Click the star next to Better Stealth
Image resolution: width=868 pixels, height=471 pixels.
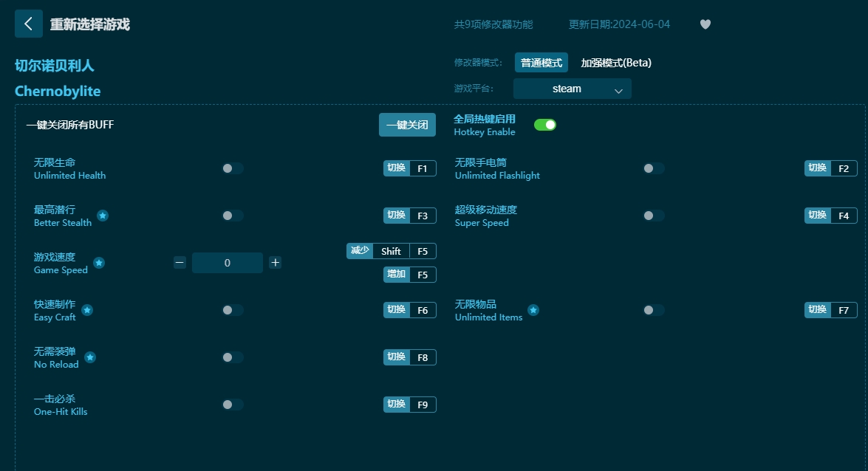pyautogui.click(x=103, y=216)
